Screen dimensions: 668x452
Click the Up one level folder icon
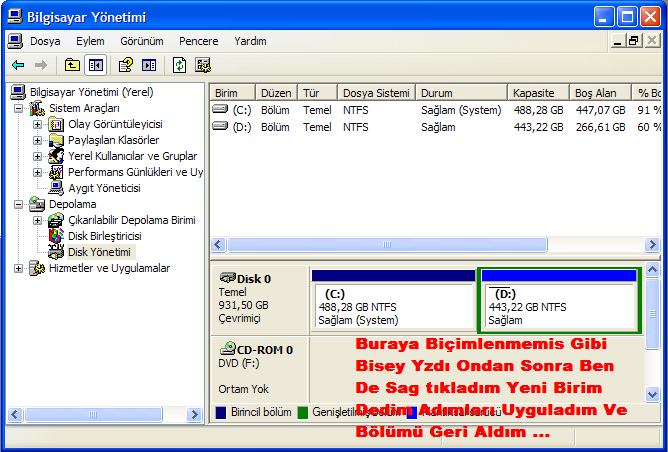coord(72,65)
